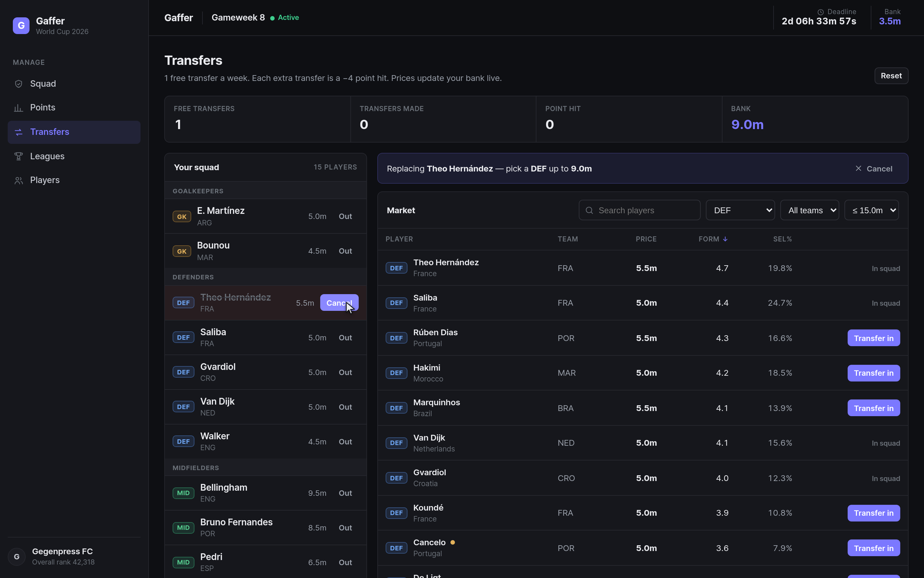This screenshot has height=578, width=924.
Task: Click the Free Transfers stat card
Action: (x=257, y=119)
